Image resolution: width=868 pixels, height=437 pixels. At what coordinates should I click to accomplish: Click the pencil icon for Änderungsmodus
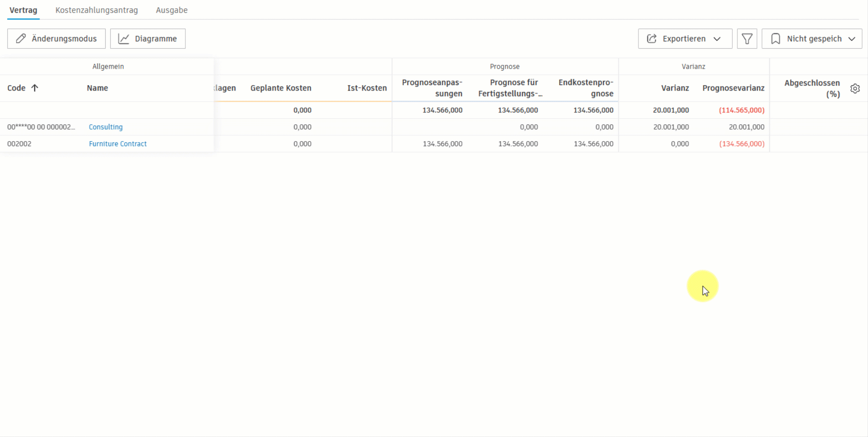[21, 39]
